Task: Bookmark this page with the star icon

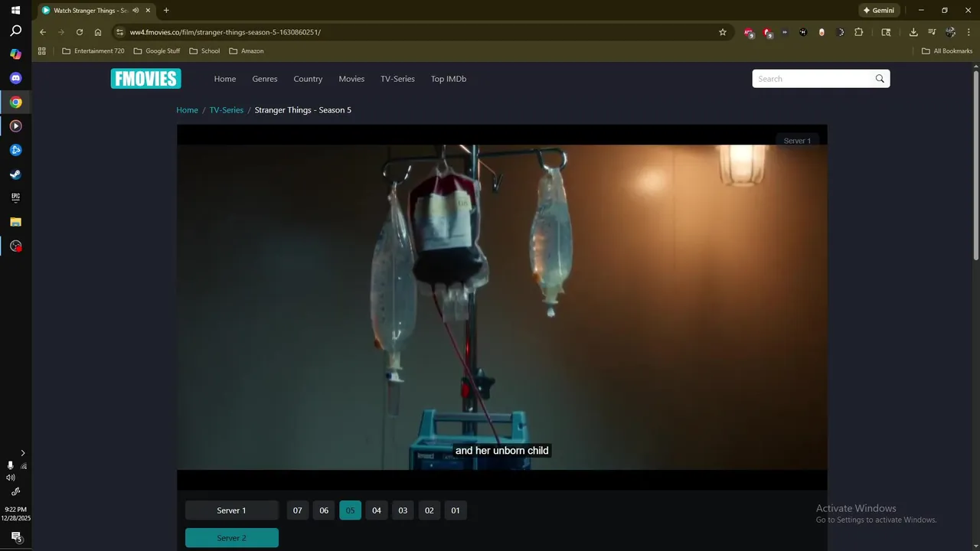Action: pyautogui.click(x=722, y=32)
